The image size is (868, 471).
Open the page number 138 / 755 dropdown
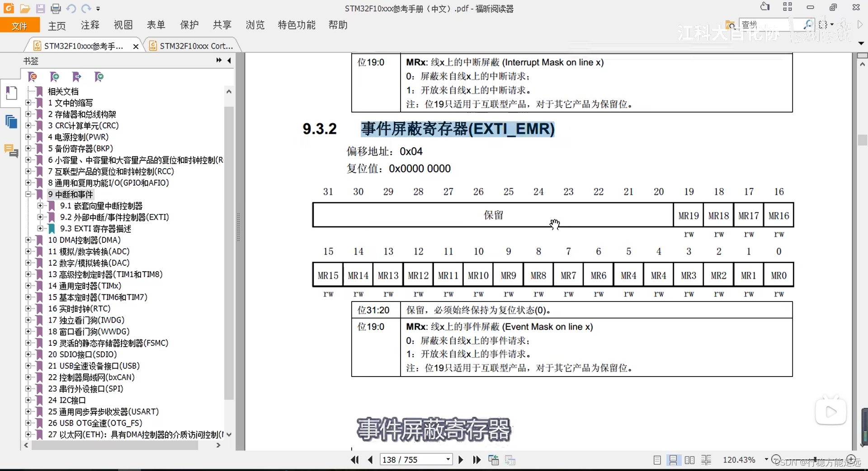(448, 460)
